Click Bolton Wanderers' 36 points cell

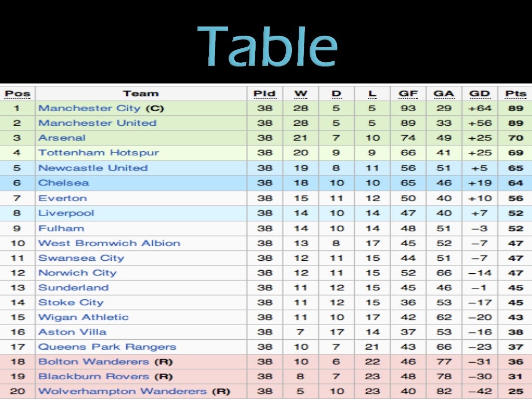(x=516, y=362)
